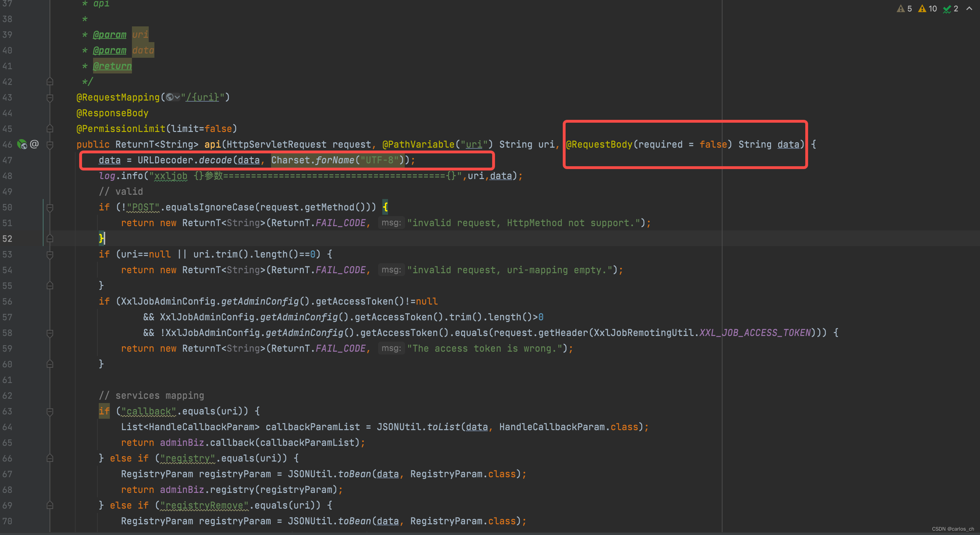The width and height of the screenshot is (980, 535).
Task: Click line number 52 in the gutter
Action: click(7, 239)
